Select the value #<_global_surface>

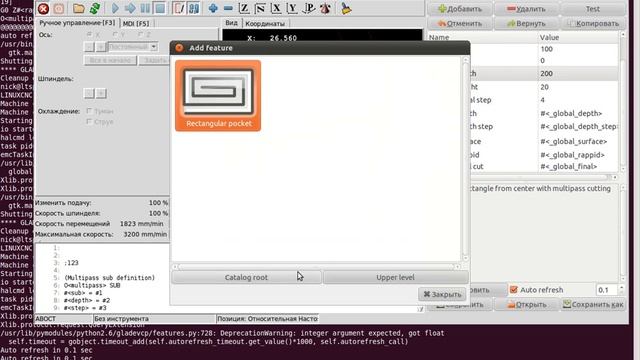577,142
